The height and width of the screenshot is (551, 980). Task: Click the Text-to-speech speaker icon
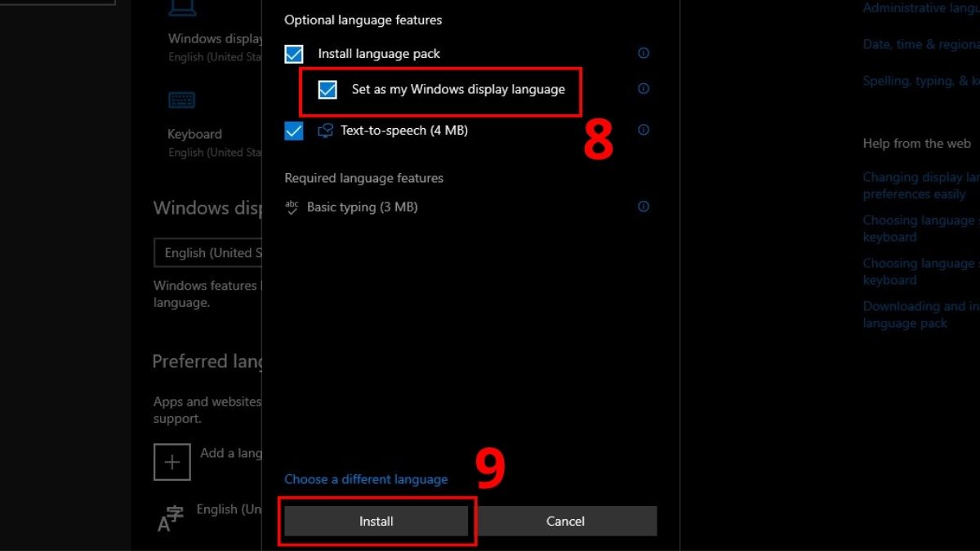pyautogui.click(x=327, y=130)
